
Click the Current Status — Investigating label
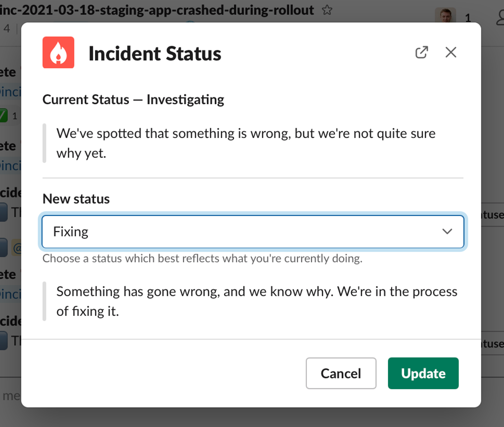(133, 100)
